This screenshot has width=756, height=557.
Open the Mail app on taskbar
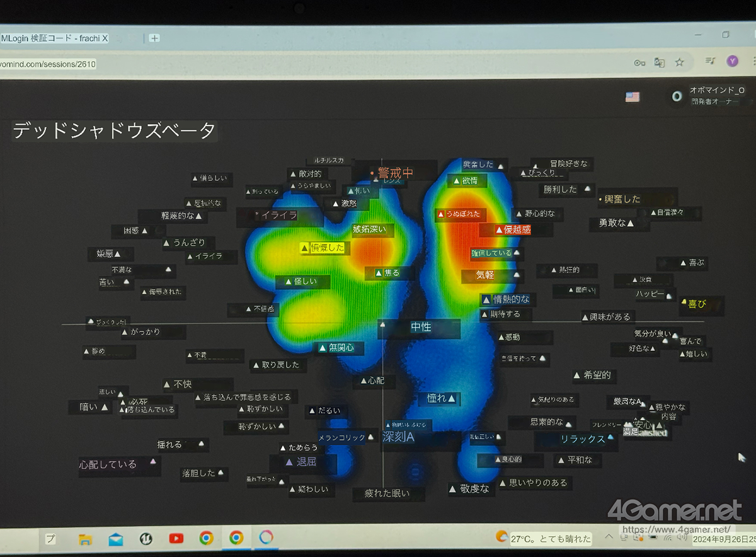pos(116,539)
